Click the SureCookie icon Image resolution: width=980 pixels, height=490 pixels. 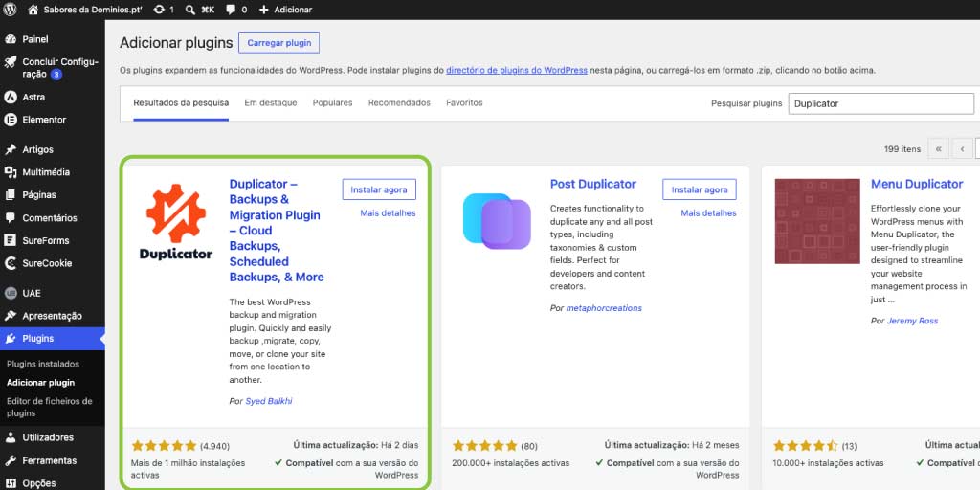point(10,263)
